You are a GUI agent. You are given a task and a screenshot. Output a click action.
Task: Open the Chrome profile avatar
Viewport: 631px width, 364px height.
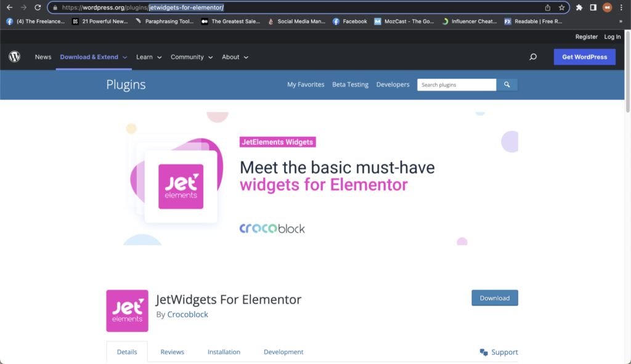pos(607,7)
